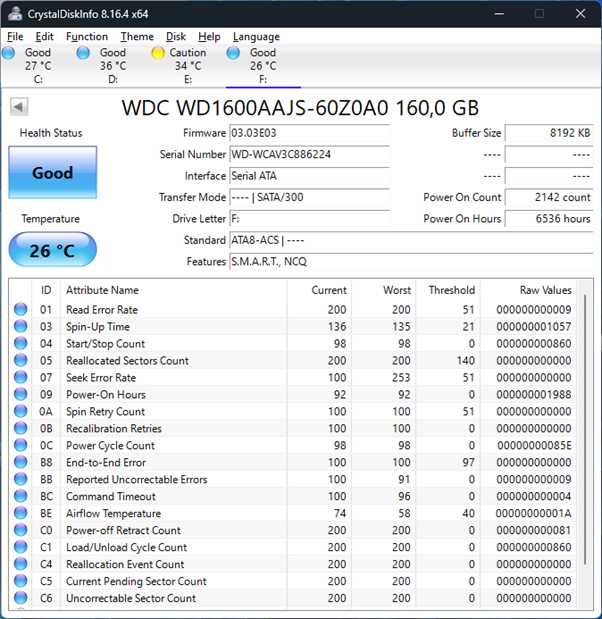Click status orb of Power-off Retract Count row
Screen dimensions: 602x619
coord(21,530)
